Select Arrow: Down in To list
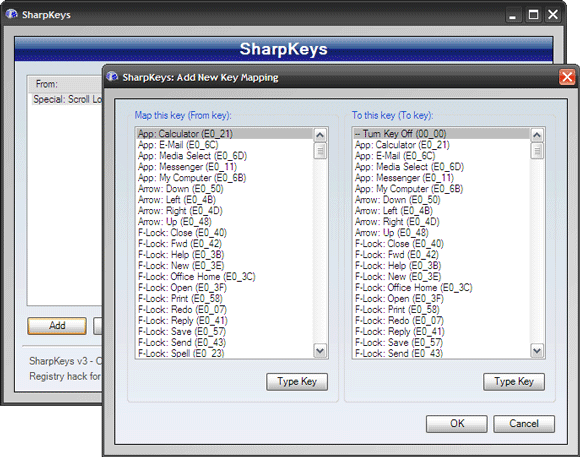This screenshot has height=457, width=580. tap(442, 199)
